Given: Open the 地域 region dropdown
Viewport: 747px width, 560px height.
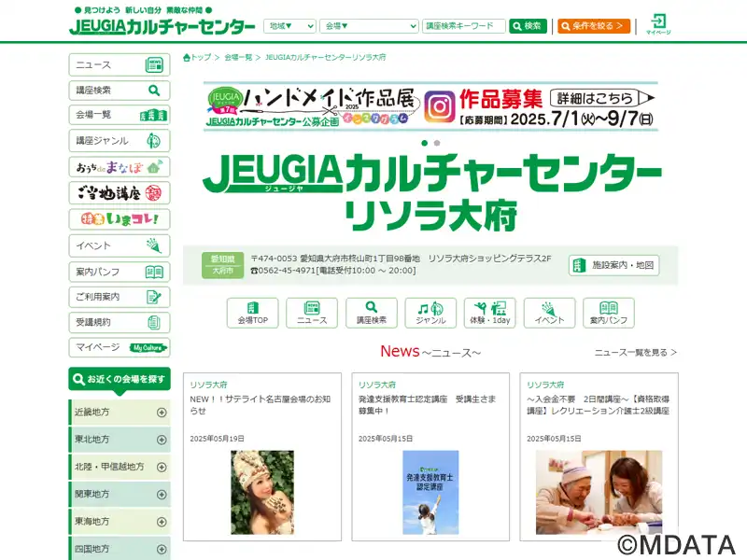Looking at the screenshot, I should [x=289, y=26].
